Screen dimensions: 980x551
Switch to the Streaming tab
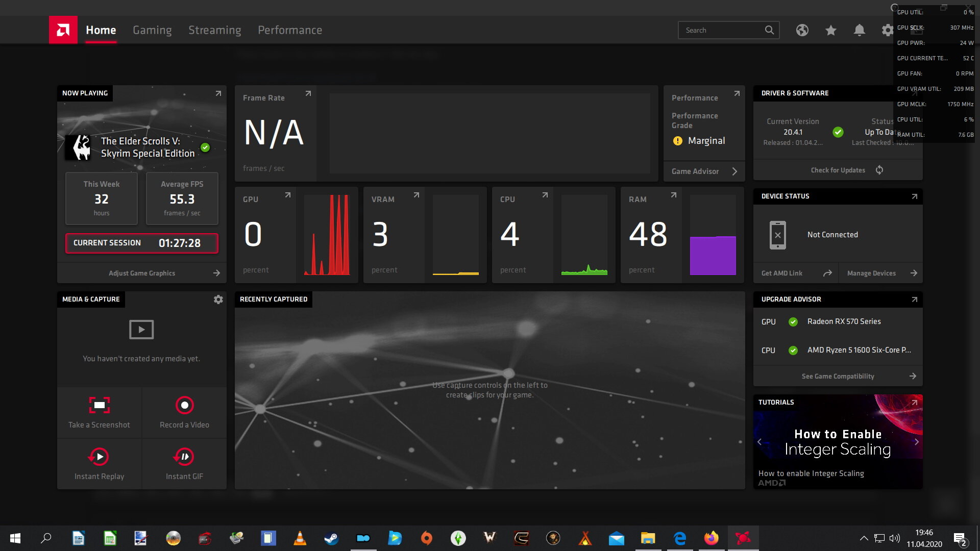[215, 30]
